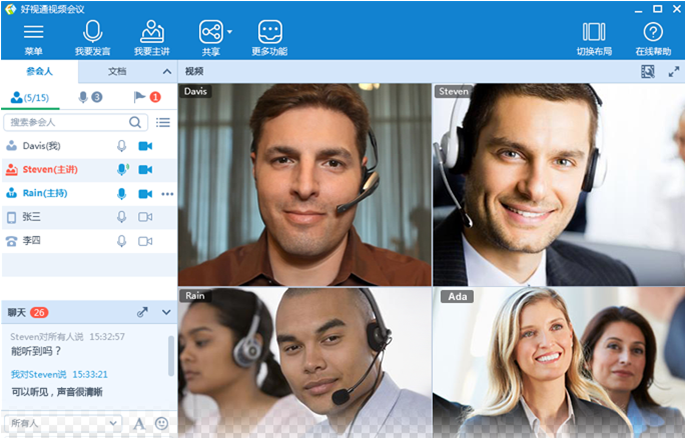Image resolution: width=686 pixels, height=439 pixels.
Task: Click the video panel fullscreen icon
Action: (648, 72)
